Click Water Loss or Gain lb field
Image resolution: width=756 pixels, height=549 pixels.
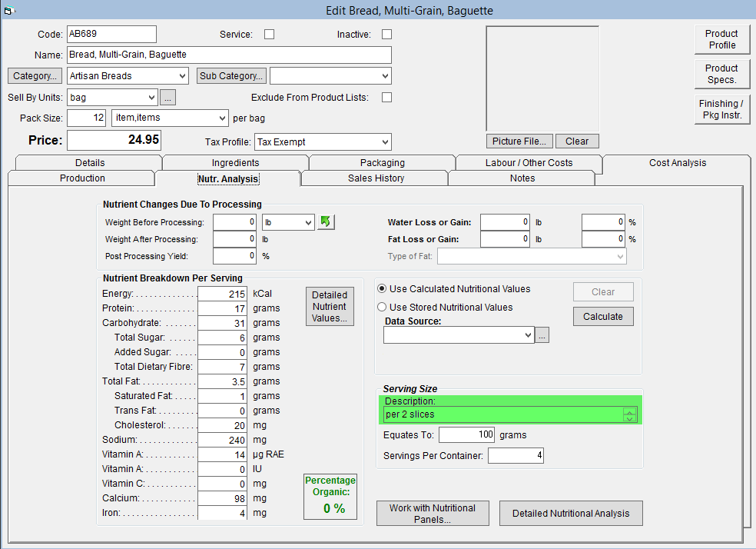click(x=505, y=222)
